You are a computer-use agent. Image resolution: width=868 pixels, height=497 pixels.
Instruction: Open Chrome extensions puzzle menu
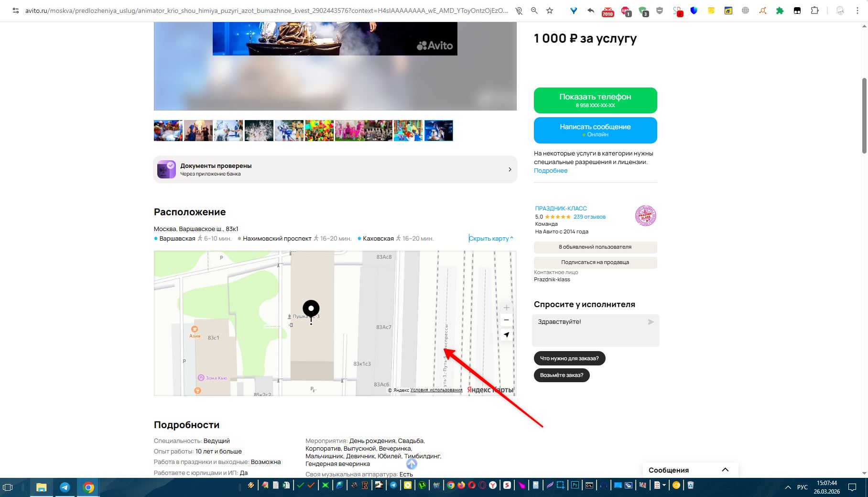[815, 11]
